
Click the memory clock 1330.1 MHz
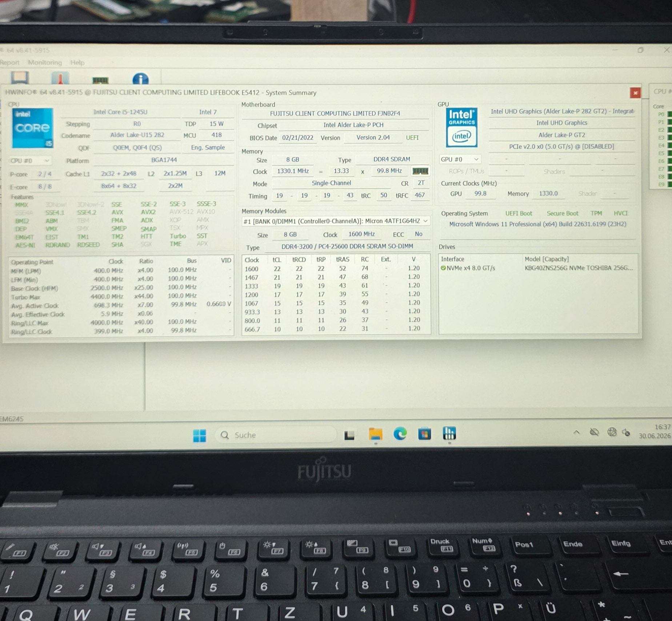[293, 171]
